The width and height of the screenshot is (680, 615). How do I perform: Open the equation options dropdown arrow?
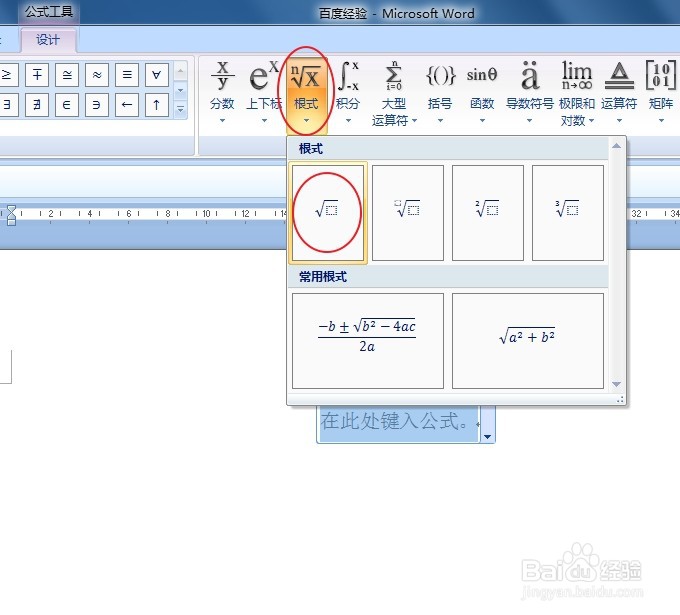click(487, 436)
